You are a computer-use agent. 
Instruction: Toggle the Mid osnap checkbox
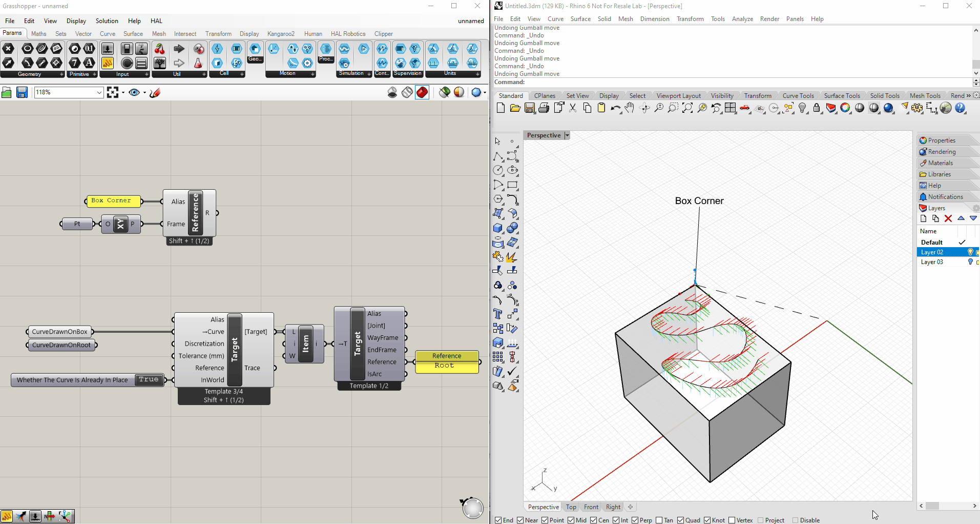click(571, 520)
